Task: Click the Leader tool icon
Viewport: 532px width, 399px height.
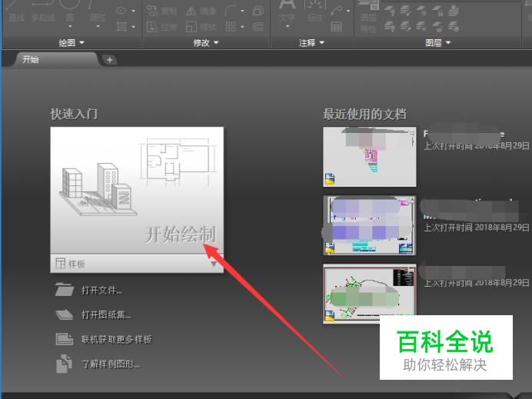Action: click(337, 11)
